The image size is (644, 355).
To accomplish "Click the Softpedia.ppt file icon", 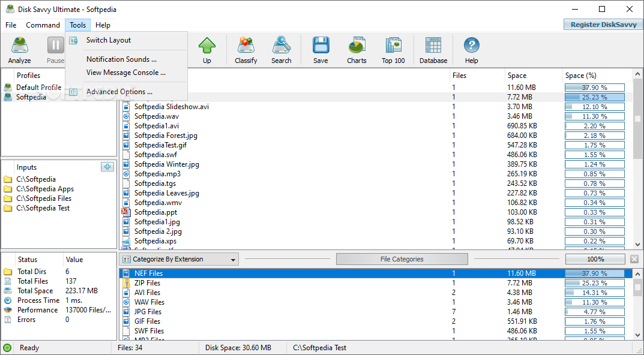I will click(x=126, y=212).
